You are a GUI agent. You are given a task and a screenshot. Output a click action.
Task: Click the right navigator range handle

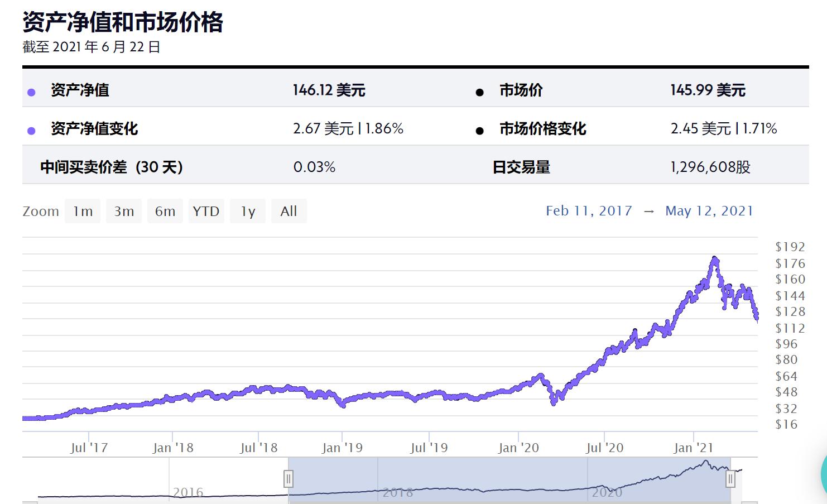pyautogui.click(x=730, y=479)
